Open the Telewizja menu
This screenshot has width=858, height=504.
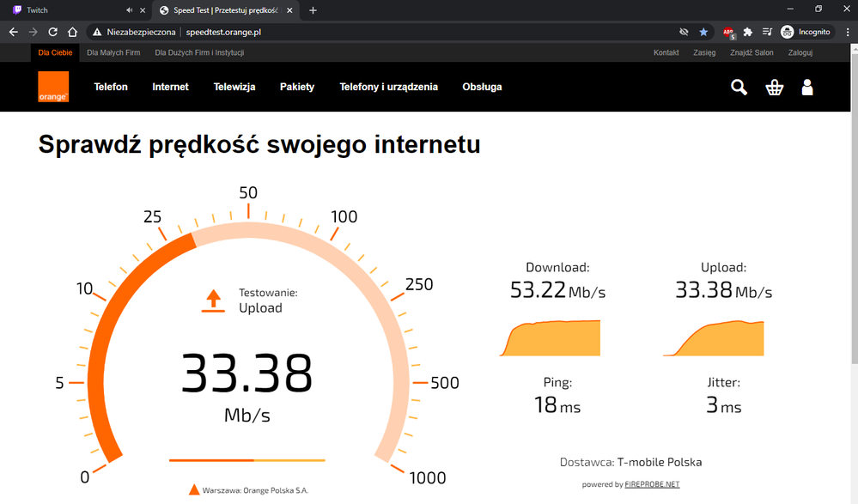(x=234, y=87)
